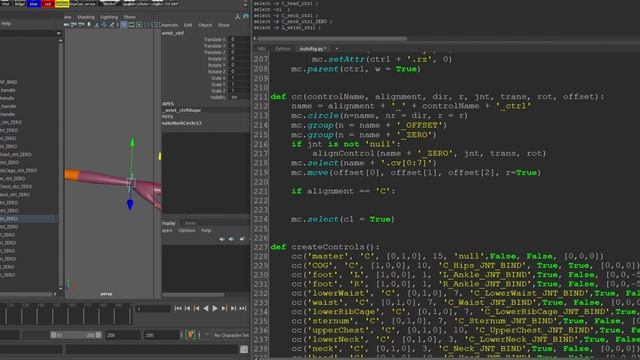640x360 pixels.
Task: Click the Channel Box hierarchy icon
Action: (238, 16)
